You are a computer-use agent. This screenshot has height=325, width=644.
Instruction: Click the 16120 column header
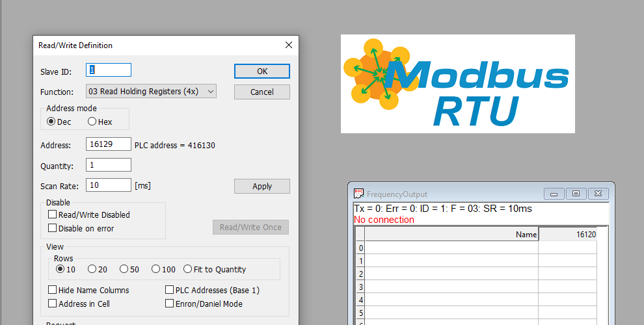click(568, 234)
